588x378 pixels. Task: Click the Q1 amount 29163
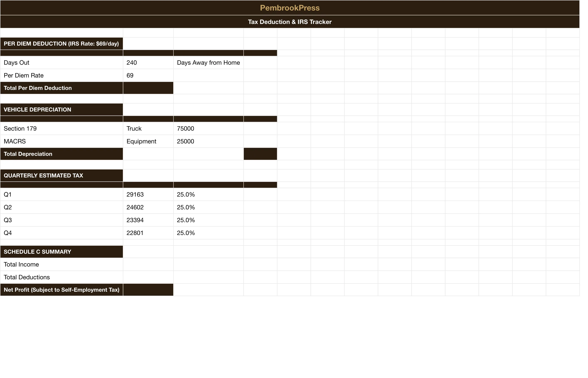(148, 194)
